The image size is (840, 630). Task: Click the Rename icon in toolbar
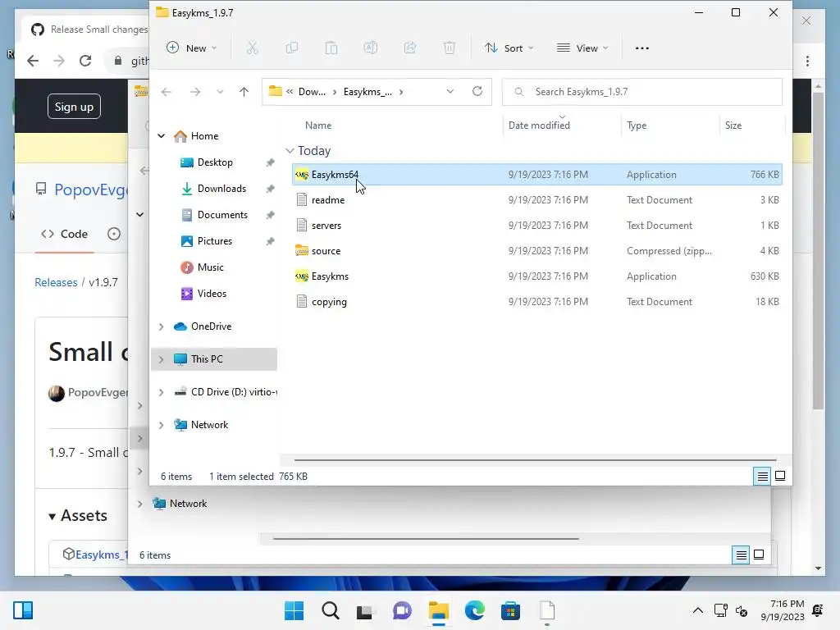[371, 48]
